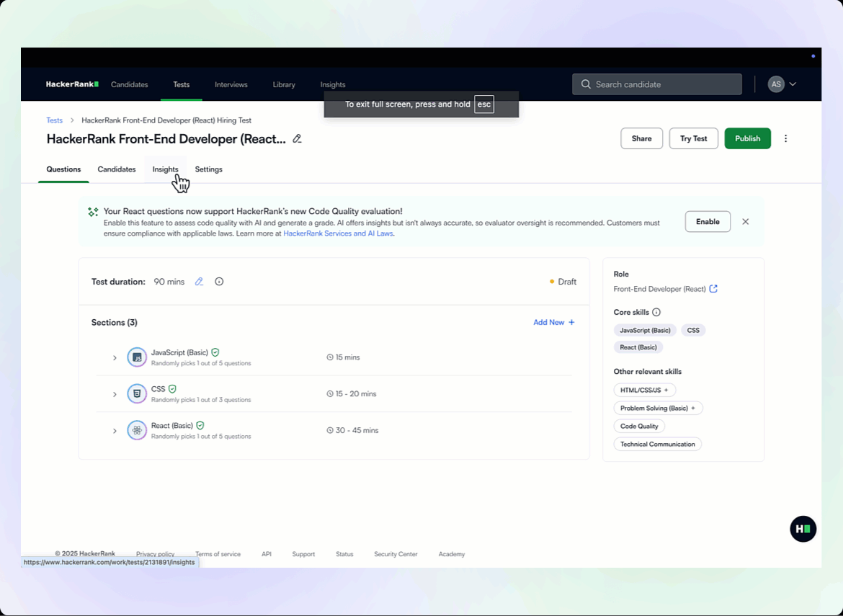
Task: Click the shield badge beside JavaScript (Basic)
Action: pyautogui.click(x=215, y=352)
